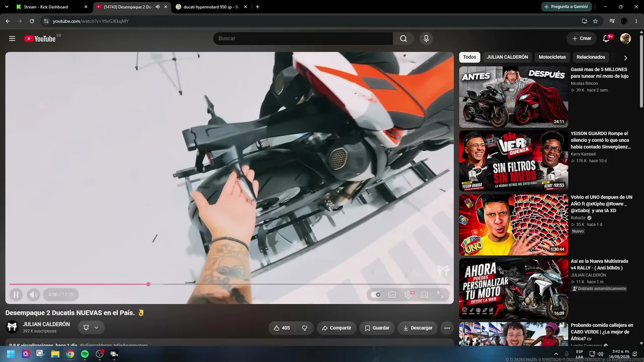Open the browser media controls icon
Viewport: 644px width, 362px height.
[612, 21]
